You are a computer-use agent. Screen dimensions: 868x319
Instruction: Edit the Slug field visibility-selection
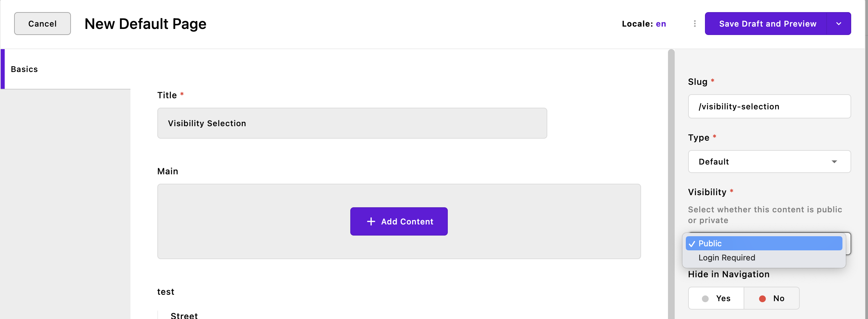point(769,106)
